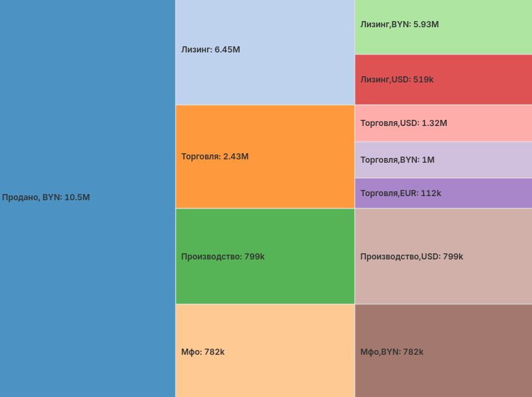Click the peach Мфо: 782k block
532x397 pixels.
[265, 375]
